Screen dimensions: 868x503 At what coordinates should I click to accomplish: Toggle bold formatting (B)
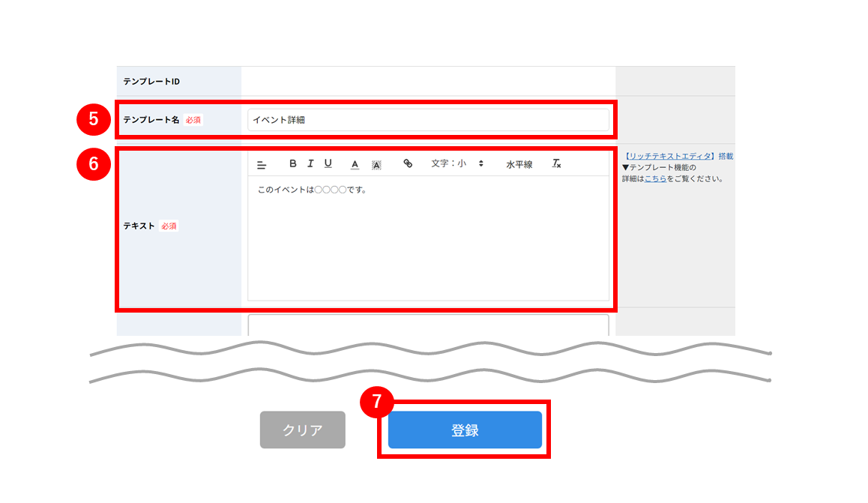293,163
